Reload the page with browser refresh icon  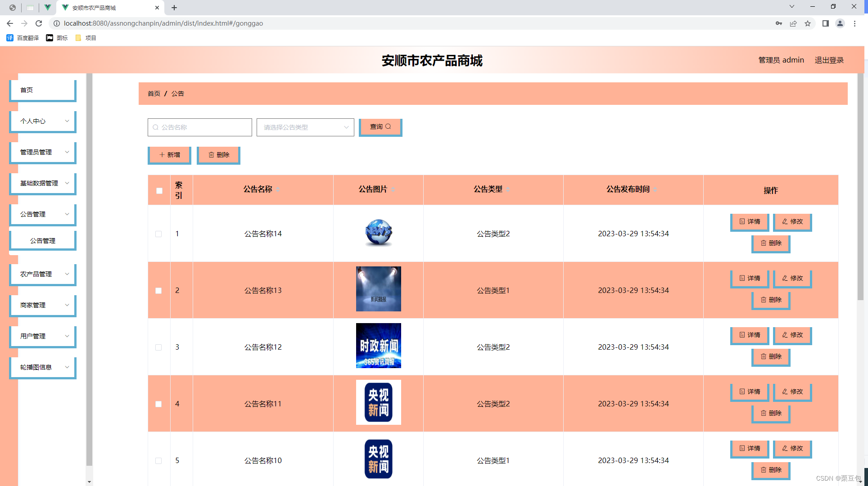click(39, 23)
